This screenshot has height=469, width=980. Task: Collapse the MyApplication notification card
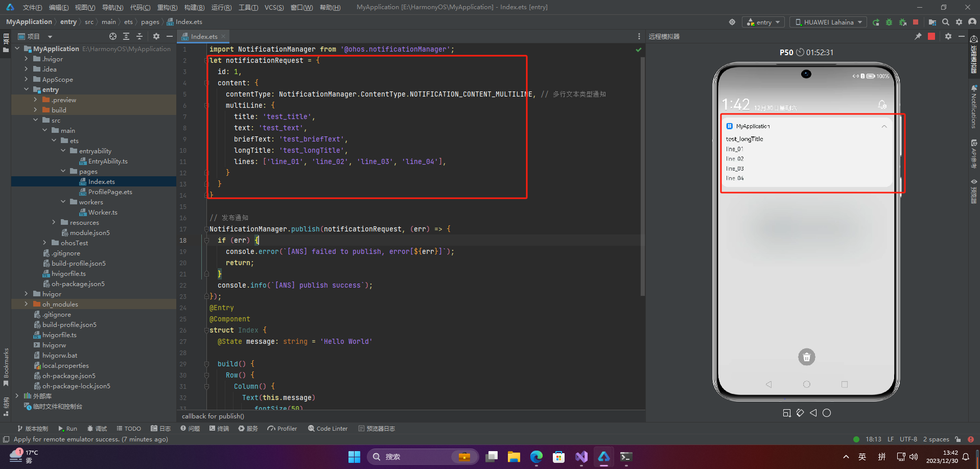tap(884, 126)
